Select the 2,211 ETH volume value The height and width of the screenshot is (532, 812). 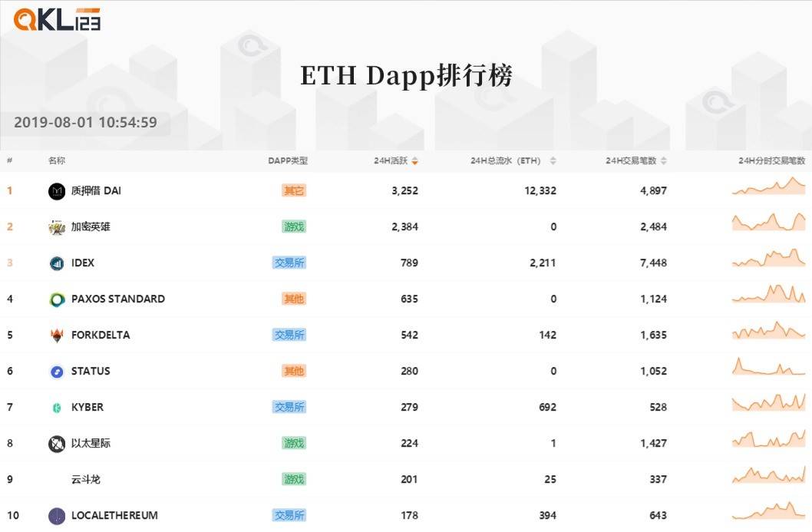[543, 263]
